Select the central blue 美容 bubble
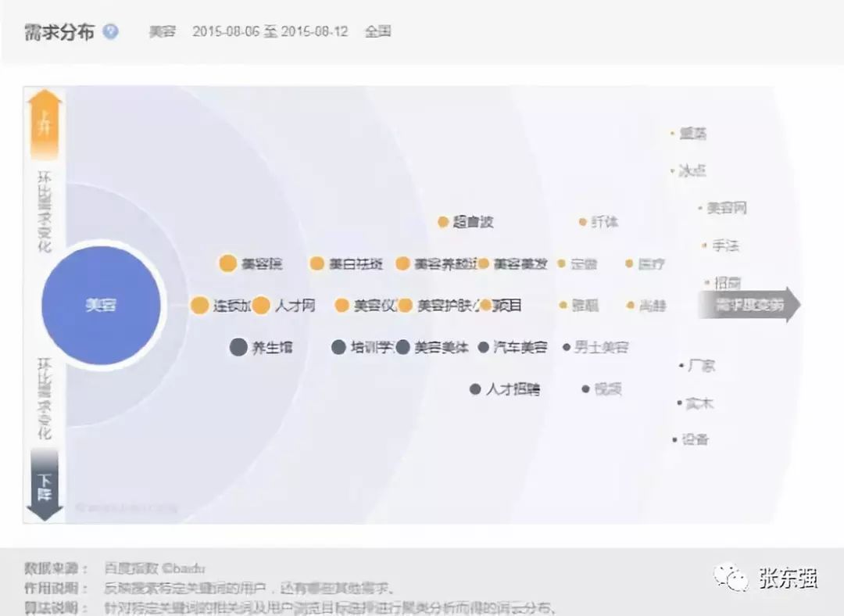The image size is (844, 616). click(101, 305)
